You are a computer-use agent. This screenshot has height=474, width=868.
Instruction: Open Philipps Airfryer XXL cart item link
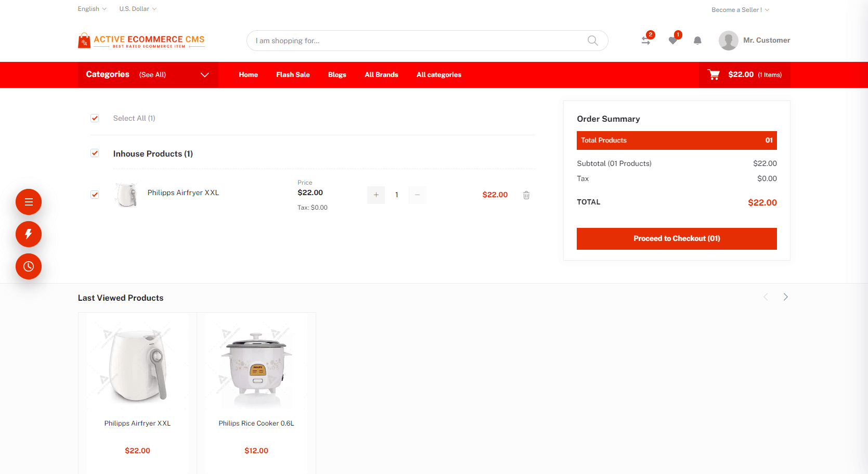pos(183,193)
